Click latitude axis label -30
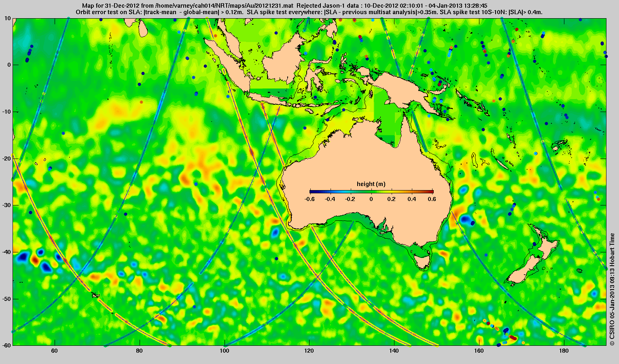This screenshot has height=364, width=619. click(6, 205)
